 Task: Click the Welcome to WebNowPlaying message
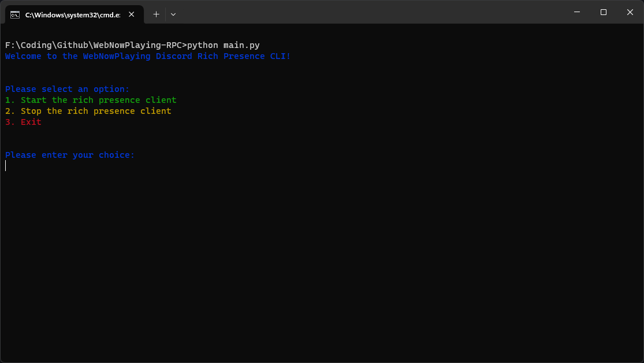tap(148, 56)
